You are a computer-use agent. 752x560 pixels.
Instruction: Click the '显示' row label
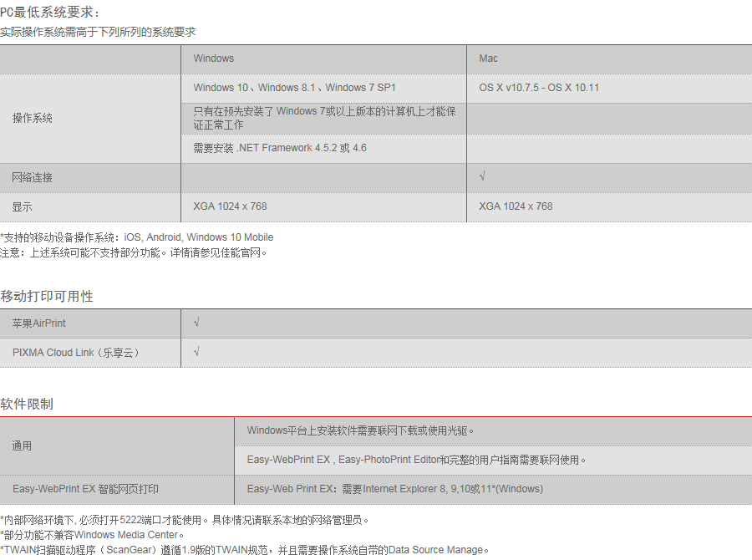pos(22,206)
